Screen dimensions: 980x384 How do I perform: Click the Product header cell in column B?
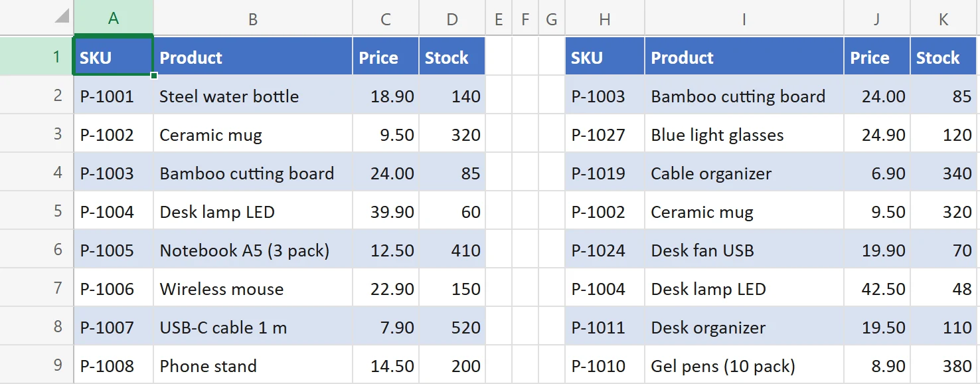253,56
